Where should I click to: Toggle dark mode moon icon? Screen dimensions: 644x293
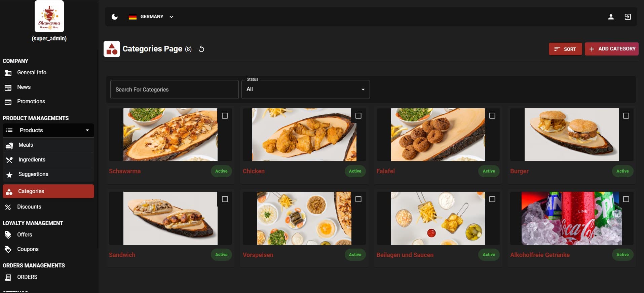(x=115, y=17)
